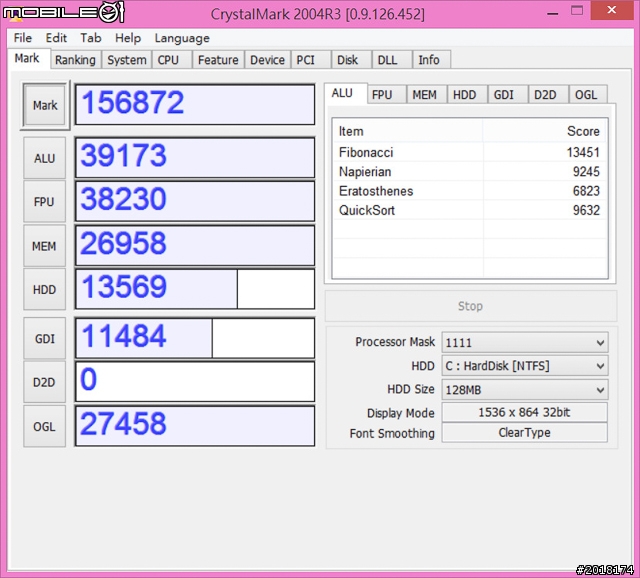This screenshot has width=640, height=578.
Task: Click the Score column header
Action: click(545, 131)
